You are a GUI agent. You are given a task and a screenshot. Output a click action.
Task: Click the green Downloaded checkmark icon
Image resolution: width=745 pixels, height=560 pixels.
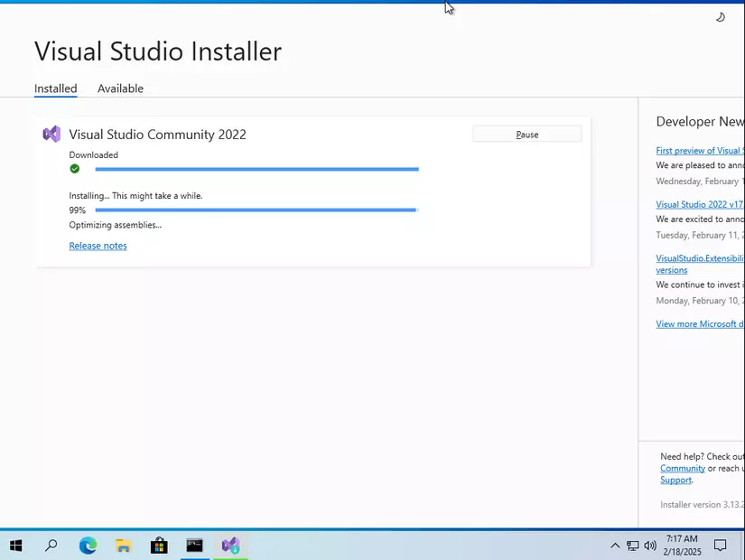[75, 169]
